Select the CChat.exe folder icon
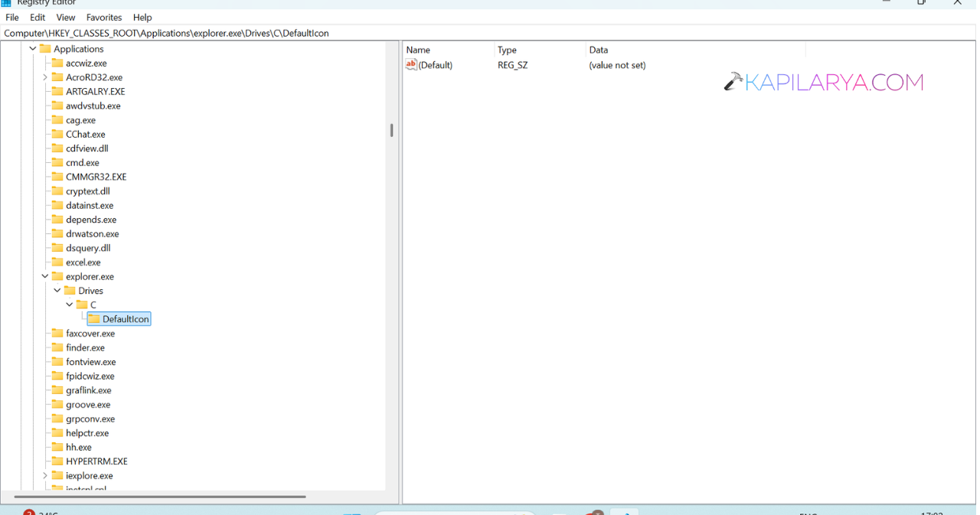The image size is (980, 515). 57,134
